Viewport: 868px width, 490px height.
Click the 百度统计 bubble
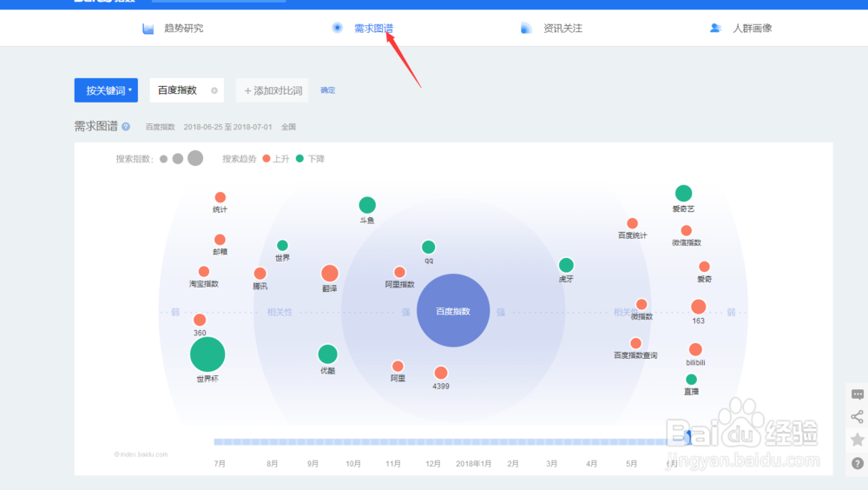tap(632, 223)
